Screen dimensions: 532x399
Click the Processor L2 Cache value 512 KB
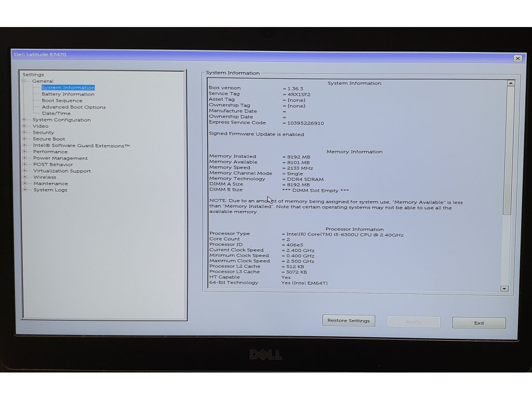295,267
